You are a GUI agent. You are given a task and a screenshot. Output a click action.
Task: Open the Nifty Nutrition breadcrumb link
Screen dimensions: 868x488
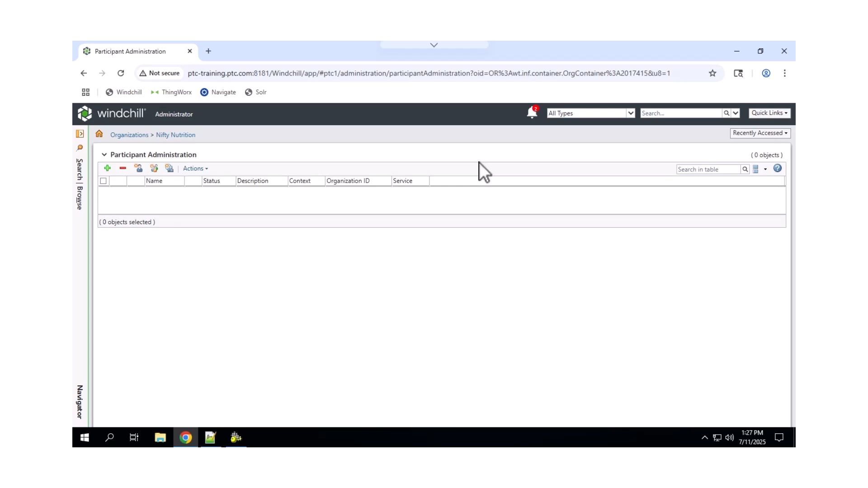[x=176, y=135]
